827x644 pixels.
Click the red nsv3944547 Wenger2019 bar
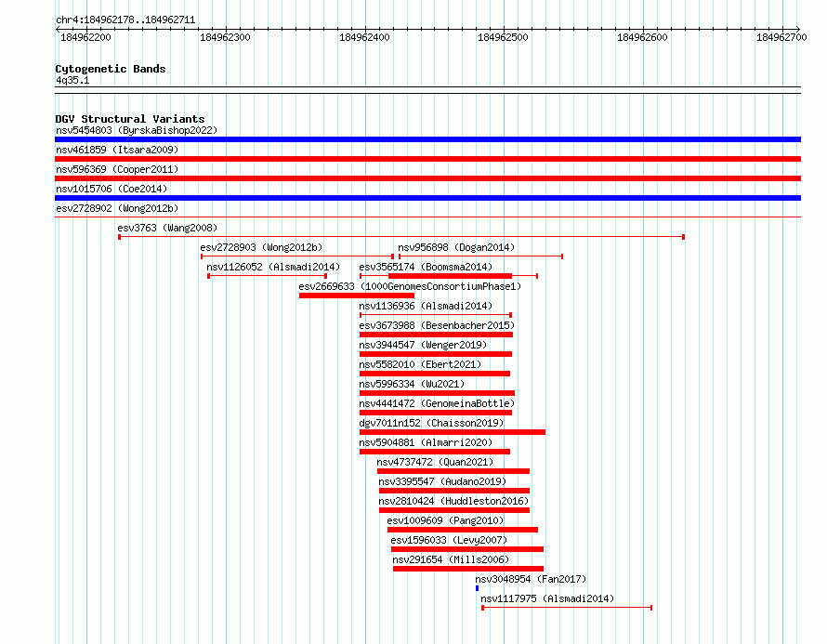tap(436, 354)
